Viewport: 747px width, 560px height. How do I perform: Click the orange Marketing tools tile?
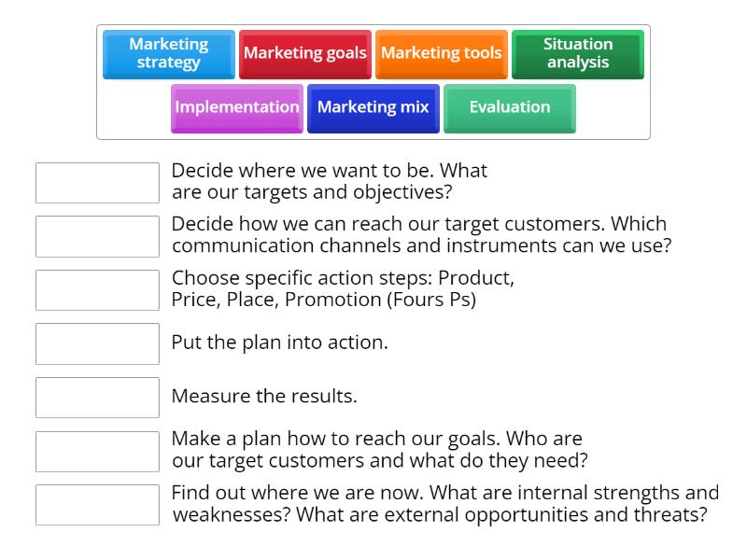[441, 53]
